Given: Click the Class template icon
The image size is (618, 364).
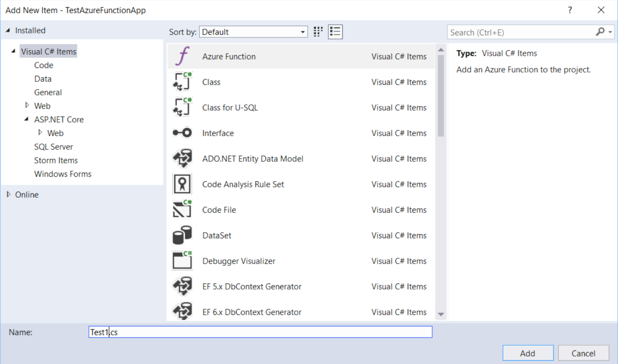Looking at the screenshot, I should (182, 82).
